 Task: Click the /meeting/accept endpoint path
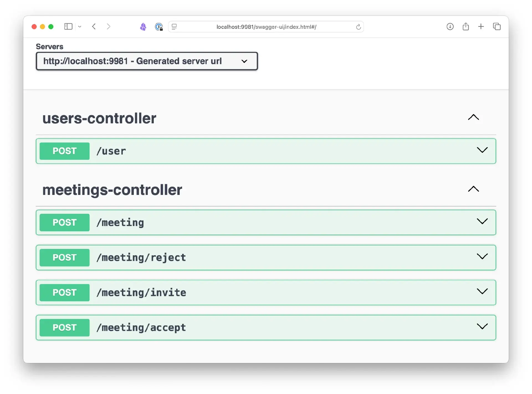(x=141, y=328)
